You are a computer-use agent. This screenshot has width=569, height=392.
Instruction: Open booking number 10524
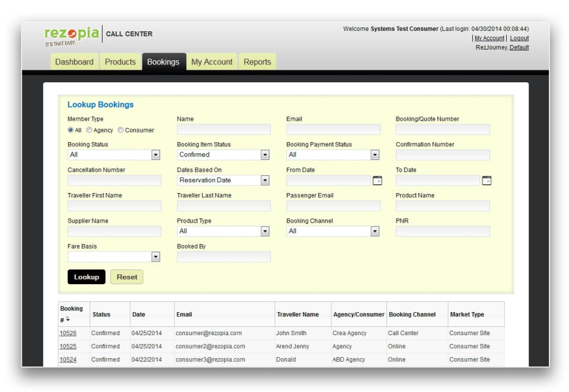(x=68, y=359)
